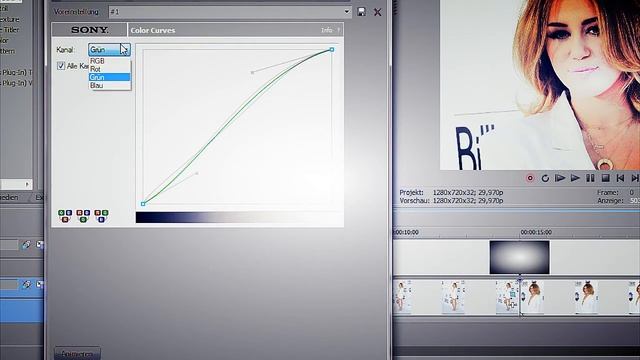Click the Color Curves title text
This screenshot has width=640, height=360.
pos(153,30)
